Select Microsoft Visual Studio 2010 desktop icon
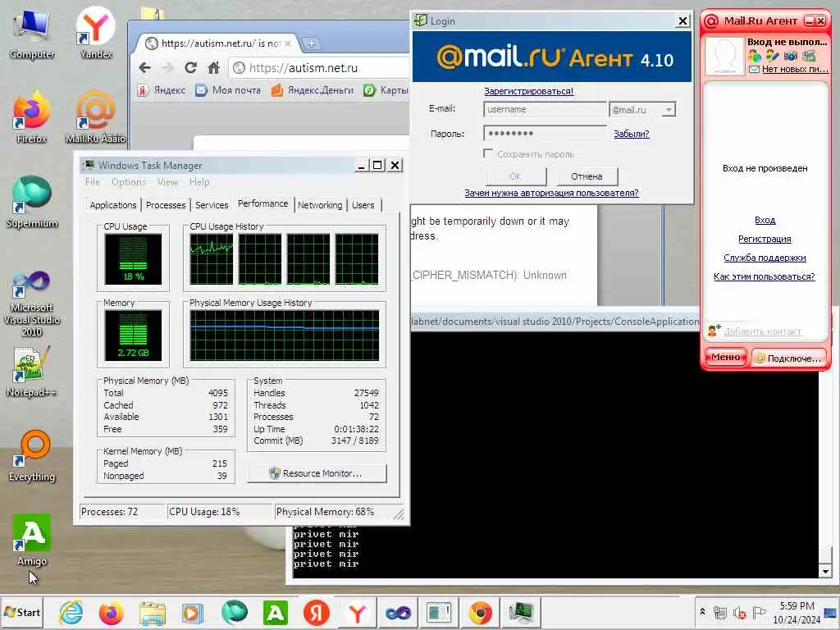The height and width of the screenshot is (630, 840). pyautogui.click(x=32, y=304)
